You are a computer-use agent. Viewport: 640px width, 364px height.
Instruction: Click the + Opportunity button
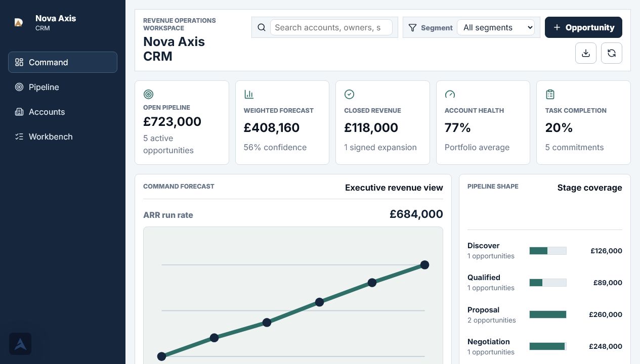583,27
